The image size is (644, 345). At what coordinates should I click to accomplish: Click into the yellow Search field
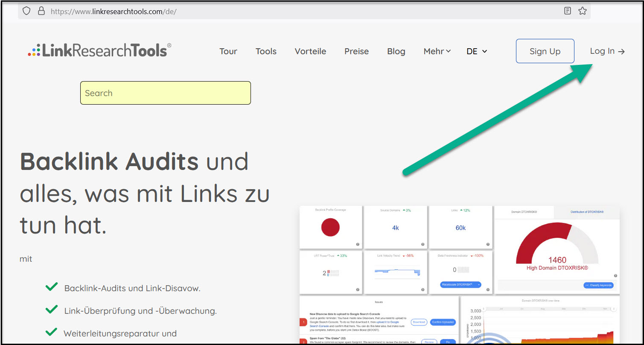(166, 93)
